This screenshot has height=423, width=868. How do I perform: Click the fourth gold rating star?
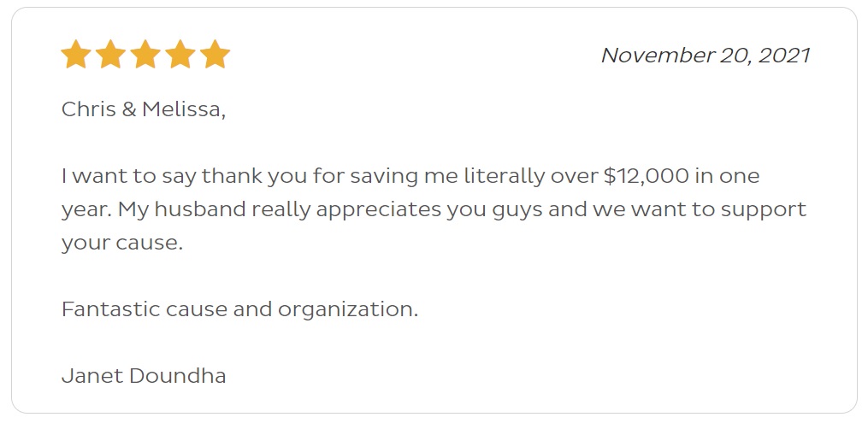click(x=180, y=54)
